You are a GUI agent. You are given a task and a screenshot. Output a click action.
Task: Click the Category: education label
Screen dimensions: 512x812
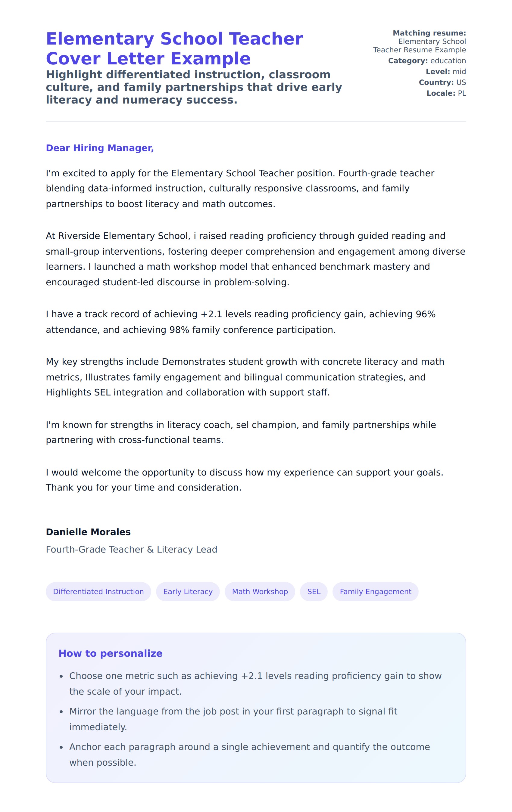click(426, 61)
